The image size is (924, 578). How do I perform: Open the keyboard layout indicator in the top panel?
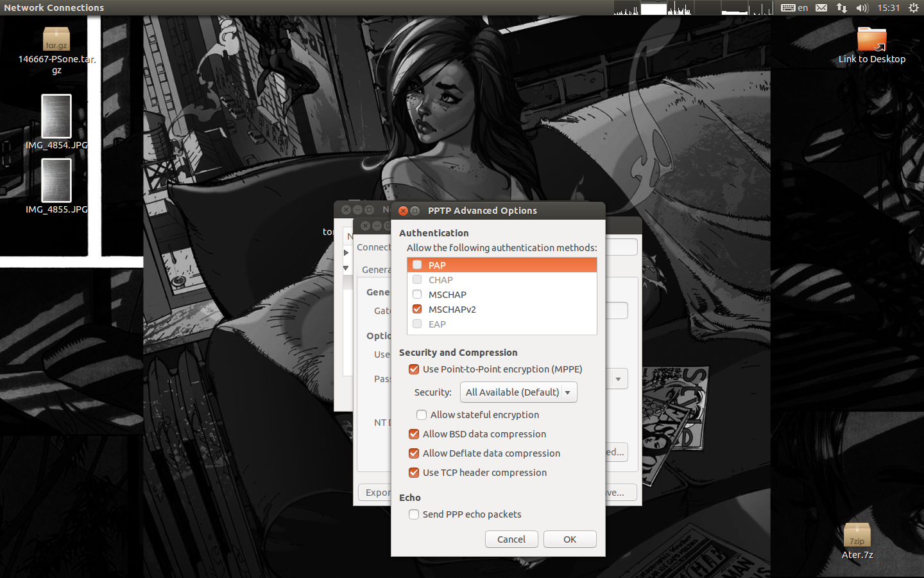(x=794, y=8)
